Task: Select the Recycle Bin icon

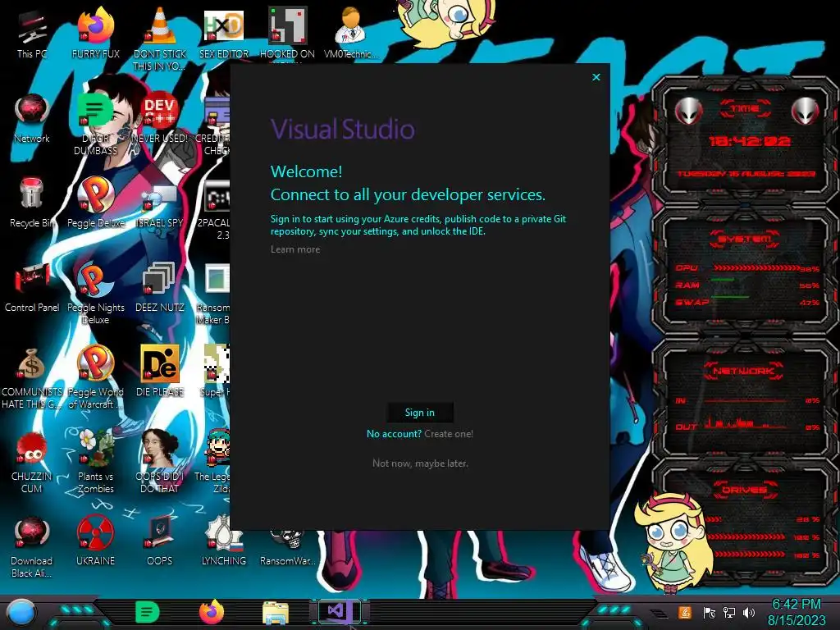Action: pyautogui.click(x=32, y=203)
